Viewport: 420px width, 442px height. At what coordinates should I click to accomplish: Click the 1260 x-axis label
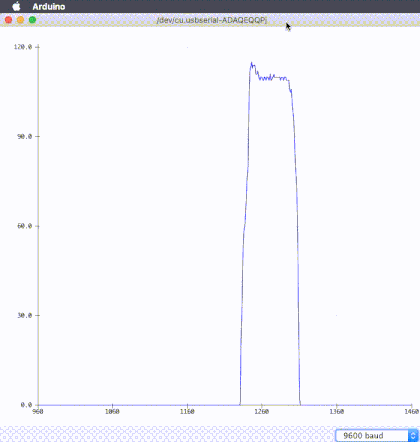[261, 412]
